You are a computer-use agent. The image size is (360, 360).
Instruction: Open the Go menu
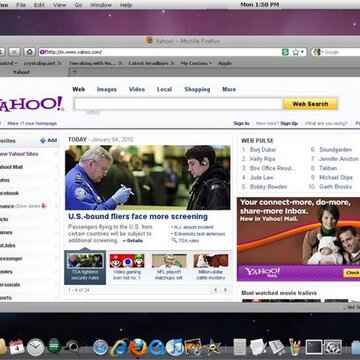(78, 5)
